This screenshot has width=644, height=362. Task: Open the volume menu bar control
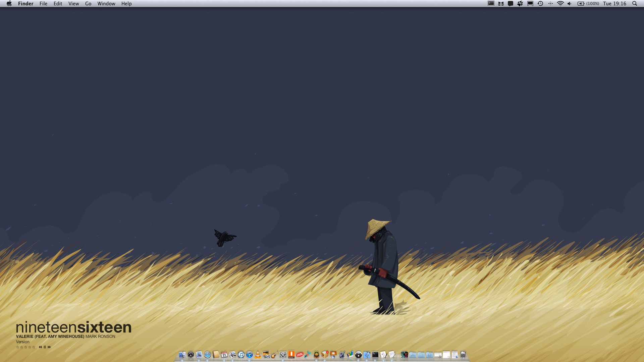tap(569, 4)
